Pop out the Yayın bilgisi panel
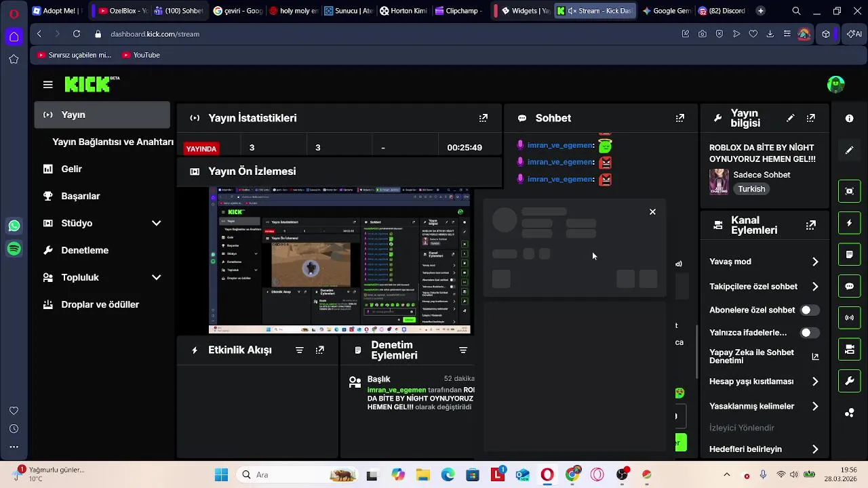The image size is (868, 488). pyautogui.click(x=811, y=118)
